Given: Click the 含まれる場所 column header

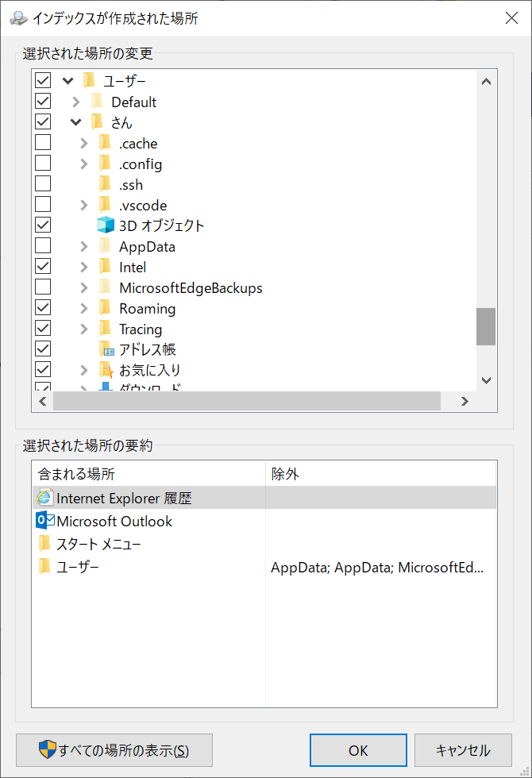Looking at the screenshot, I should click(x=149, y=474).
